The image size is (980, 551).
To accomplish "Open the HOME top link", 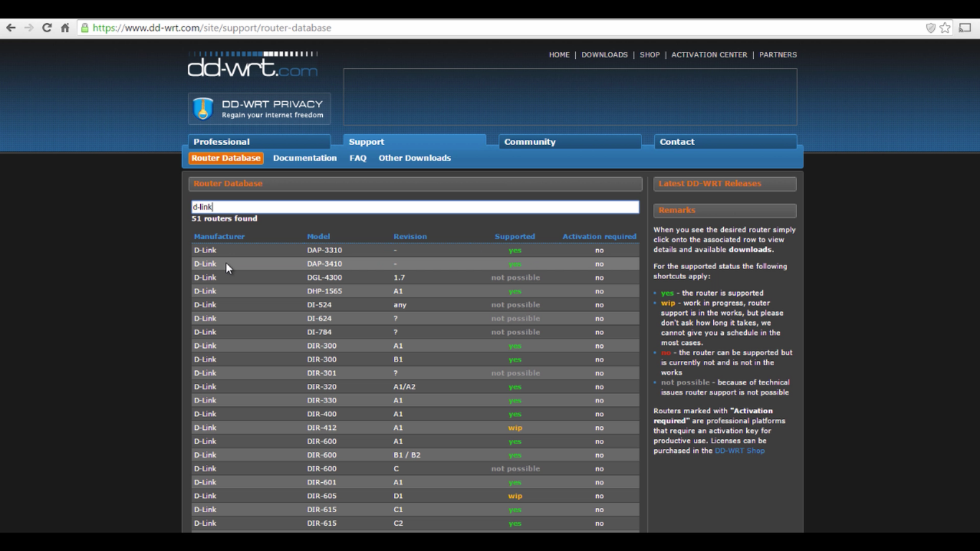I will (559, 55).
